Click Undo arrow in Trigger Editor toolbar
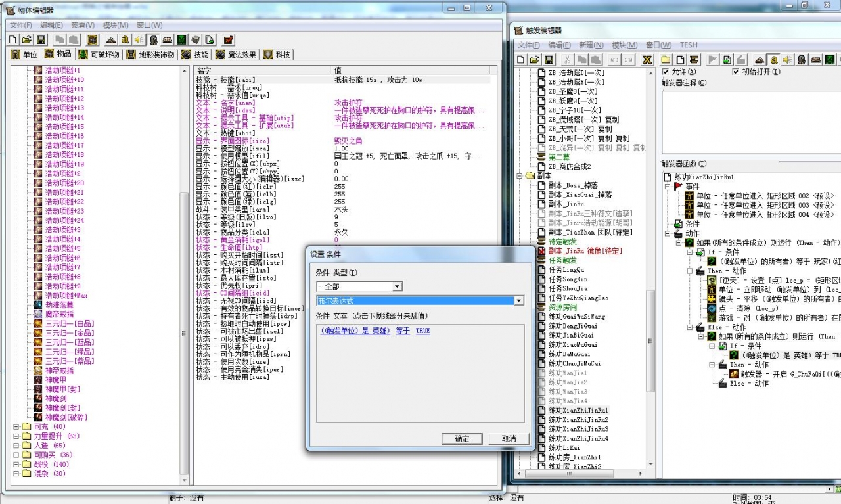This screenshot has width=841, height=504. point(614,59)
